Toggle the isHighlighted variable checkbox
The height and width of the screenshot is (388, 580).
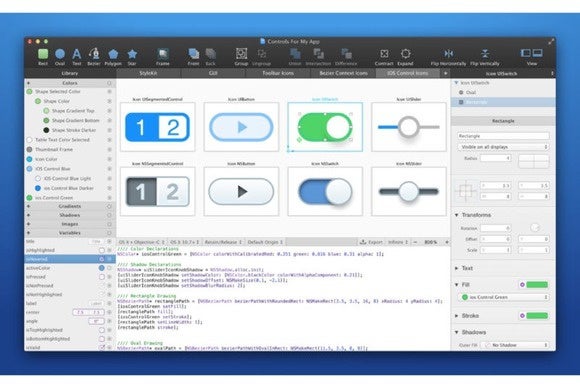pos(101,250)
